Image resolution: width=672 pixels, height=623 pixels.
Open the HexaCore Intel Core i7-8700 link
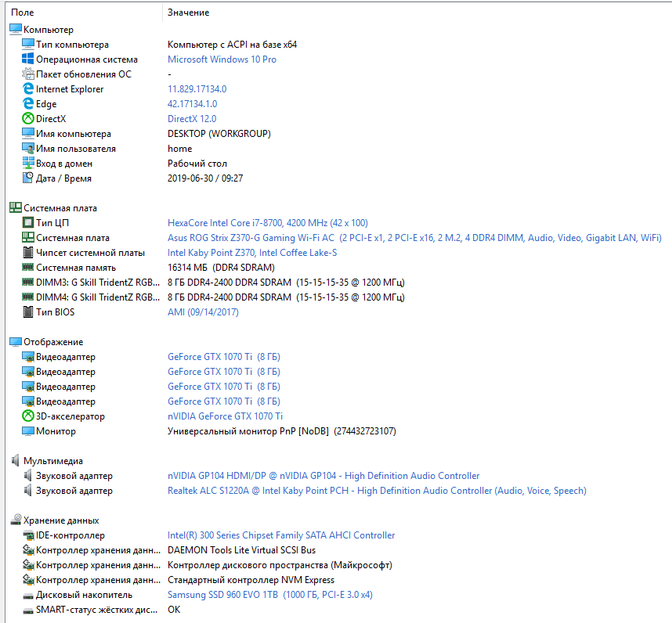pos(267,223)
